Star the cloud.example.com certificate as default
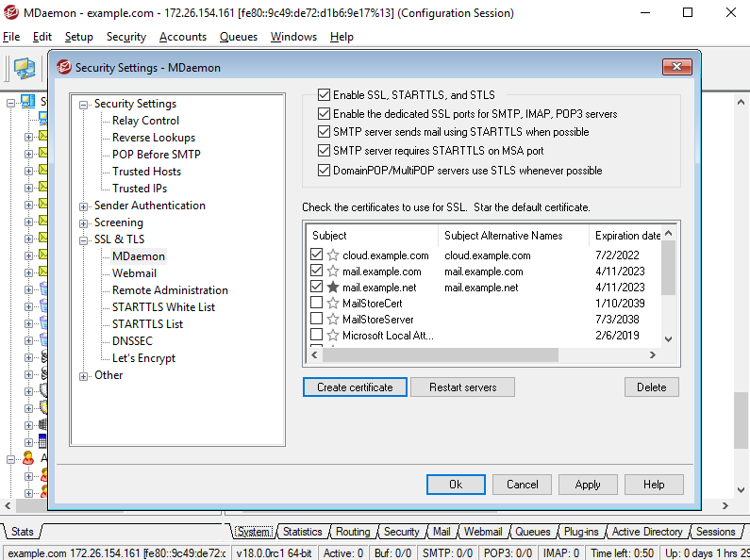 click(332, 255)
